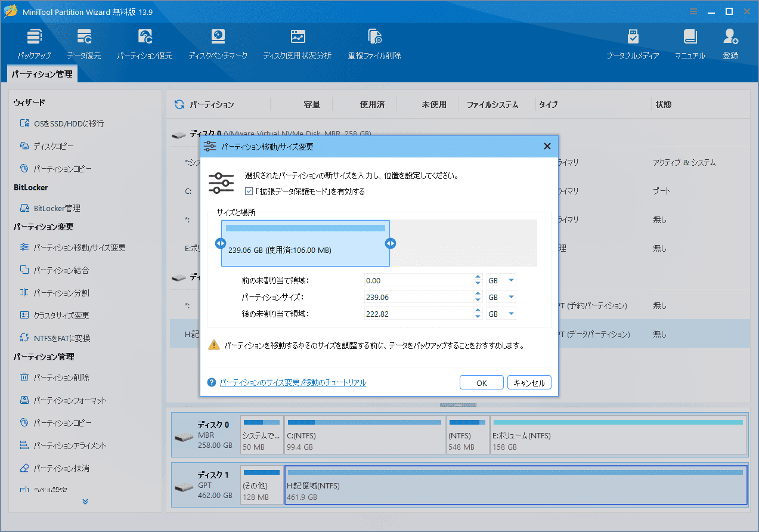Switch to the パーティション管理 tab

click(42, 74)
